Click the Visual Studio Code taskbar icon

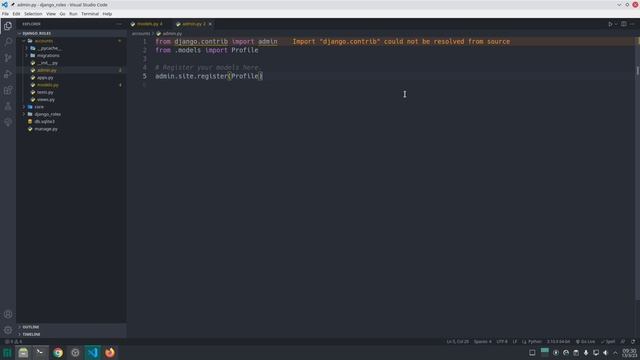click(x=93, y=353)
